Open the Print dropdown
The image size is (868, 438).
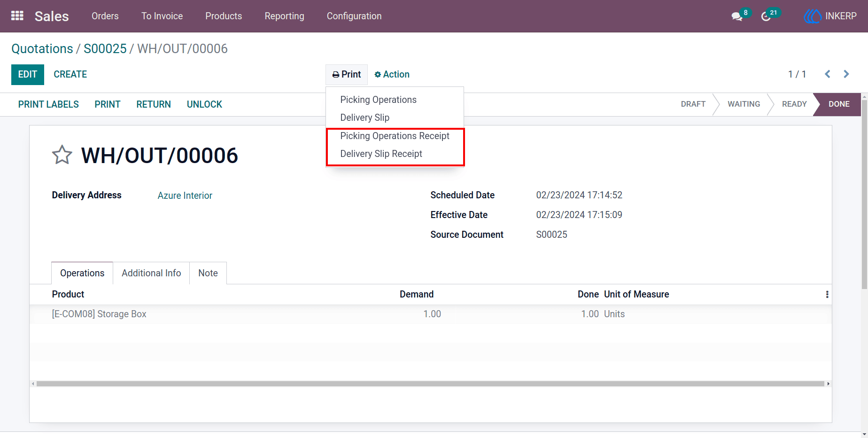click(347, 74)
